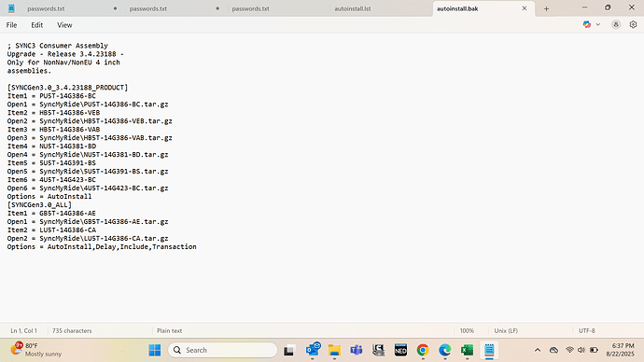644x362 pixels.
Task: Select the autoinstall.bak tab
Action: [x=457, y=8]
